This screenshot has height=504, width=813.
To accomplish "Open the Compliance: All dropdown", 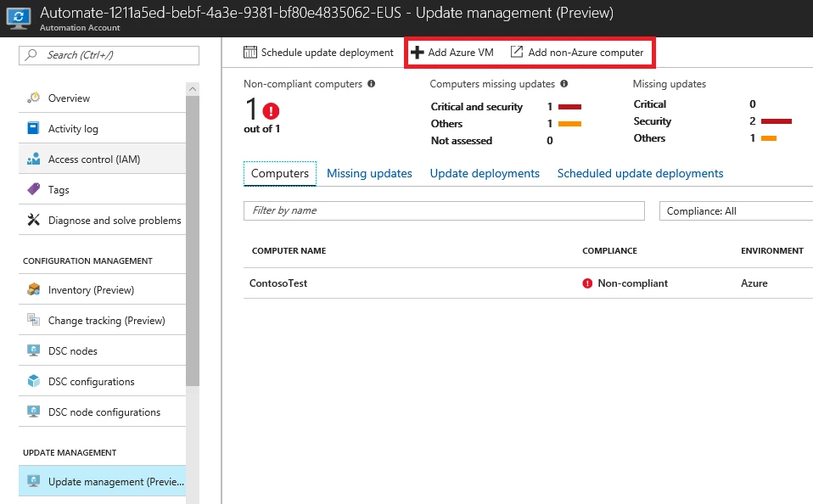I will [x=736, y=211].
